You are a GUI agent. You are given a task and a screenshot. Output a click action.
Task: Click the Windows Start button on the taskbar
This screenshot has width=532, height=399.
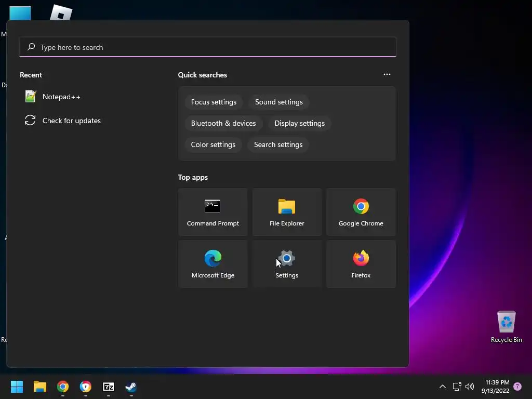(17, 387)
